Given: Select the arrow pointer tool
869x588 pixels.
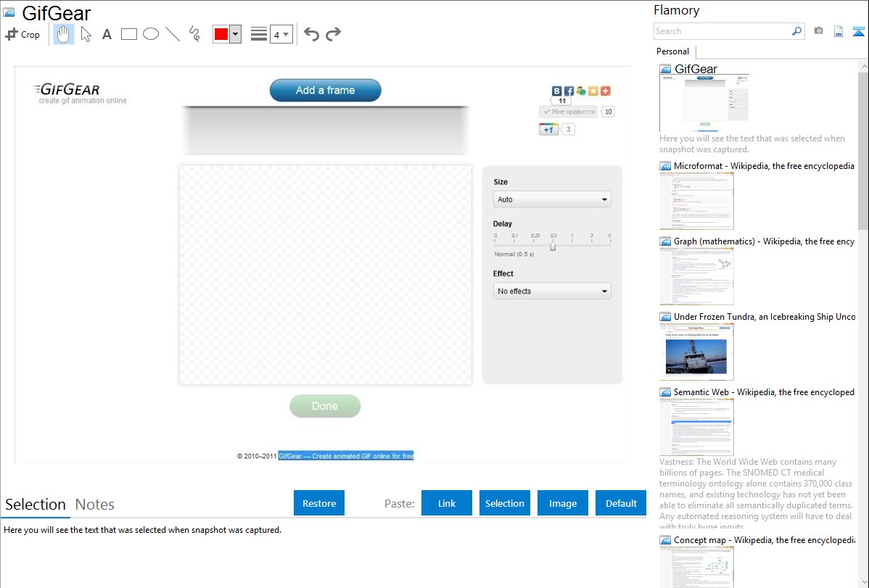Looking at the screenshot, I should [86, 34].
